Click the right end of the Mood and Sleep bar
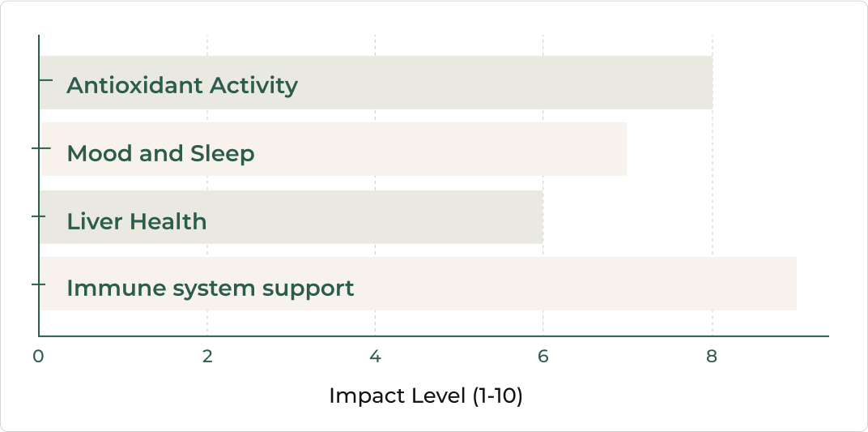Viewport: 868px width, 432px height. tap(623, 149)
